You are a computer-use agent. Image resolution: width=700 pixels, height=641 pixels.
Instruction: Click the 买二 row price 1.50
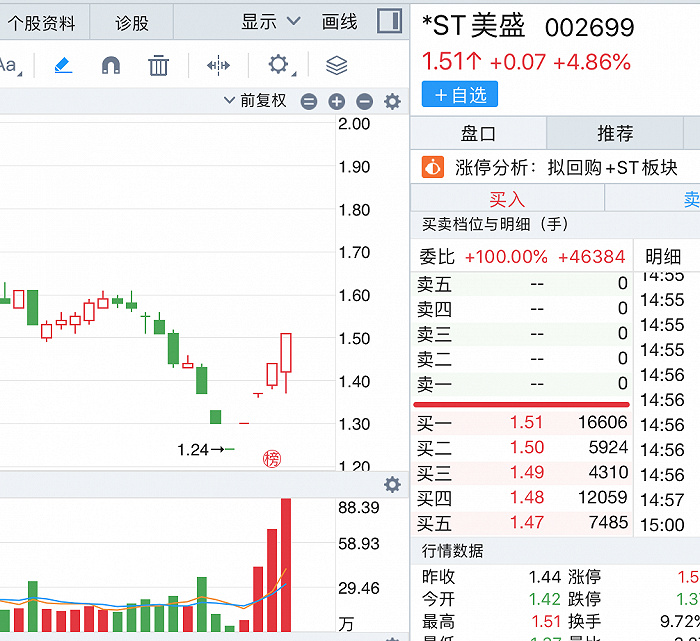coord(527,447)
